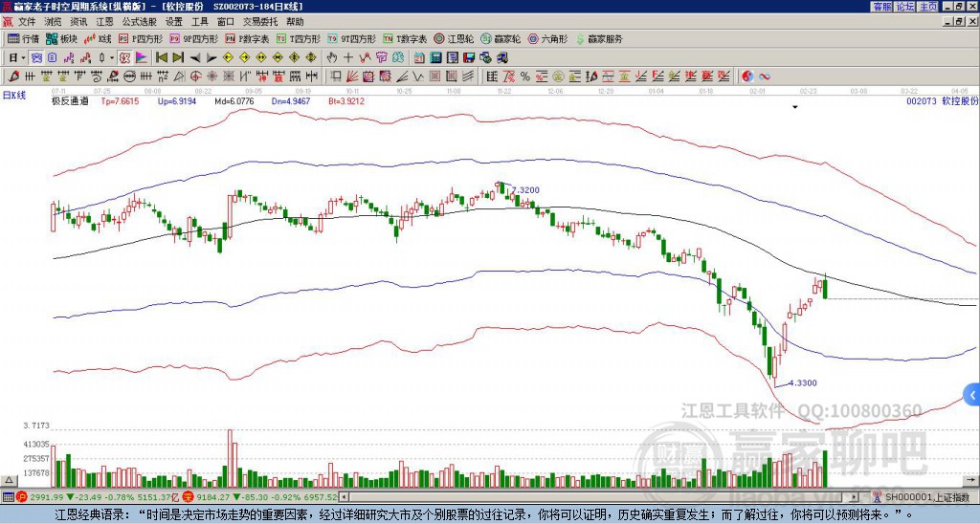Open the 9P四方形 tool

[193, 38]
